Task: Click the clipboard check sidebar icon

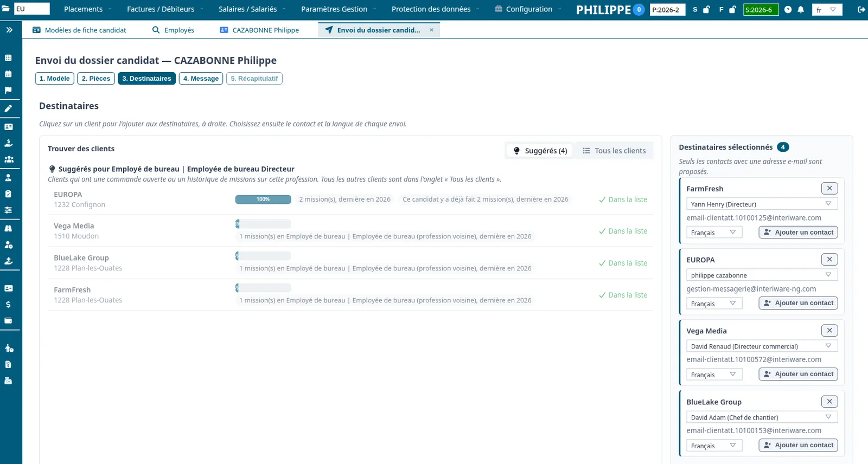Action: (8, 194)
